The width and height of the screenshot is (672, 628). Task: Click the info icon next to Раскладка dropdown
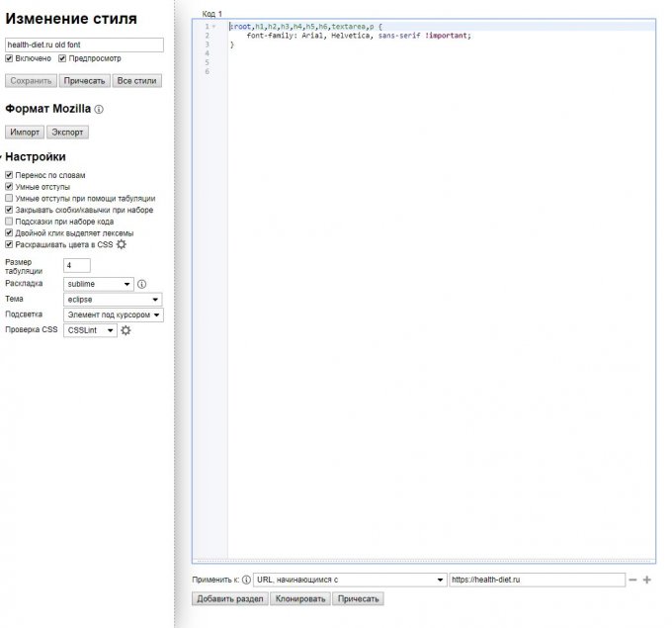pyautogui.click(x=141, y=284)
